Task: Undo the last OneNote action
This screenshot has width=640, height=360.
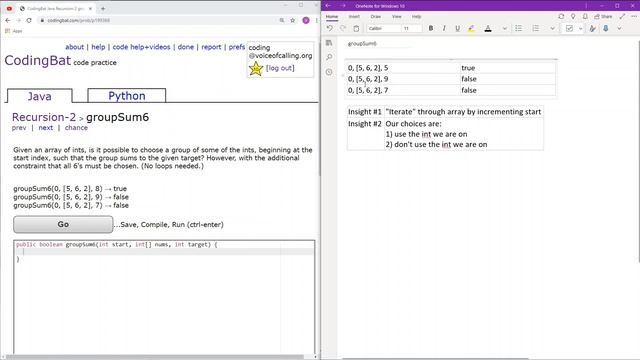Action: point(329,28)
